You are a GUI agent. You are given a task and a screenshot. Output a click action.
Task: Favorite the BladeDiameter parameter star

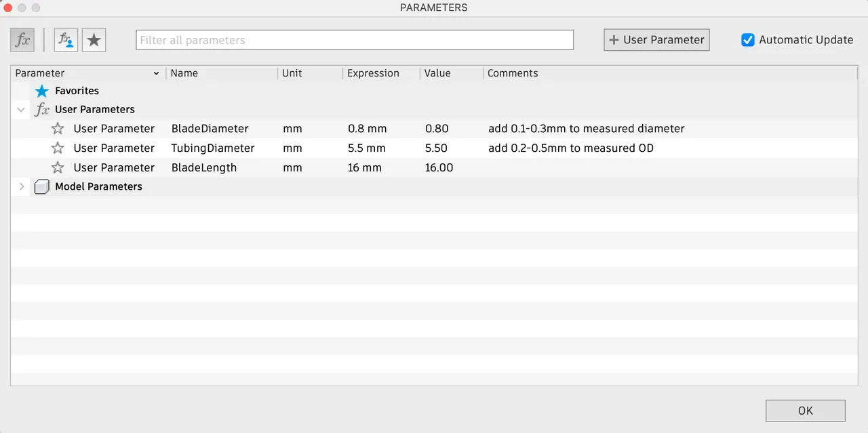58,129
